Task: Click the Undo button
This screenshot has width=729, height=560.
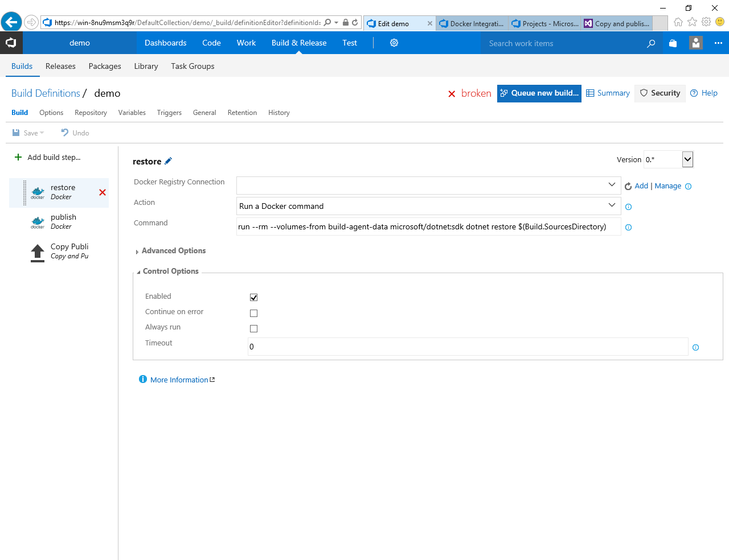Action: pos(75,133)
